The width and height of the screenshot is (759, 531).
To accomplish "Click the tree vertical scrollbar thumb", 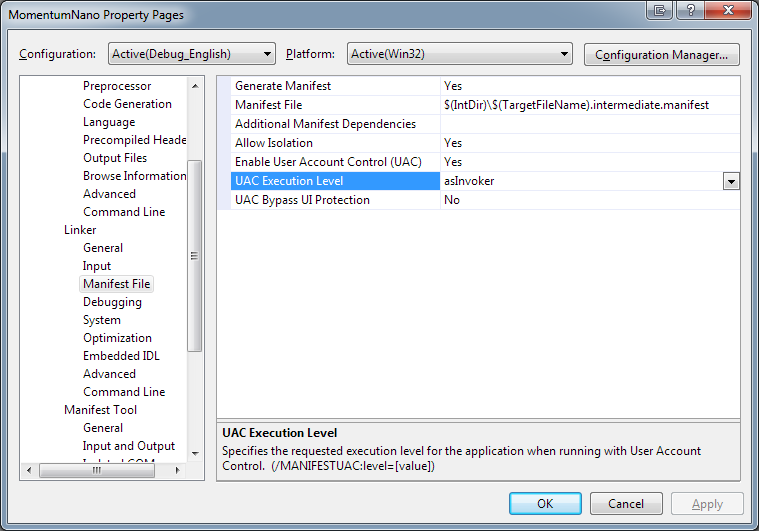I will 195,256.
